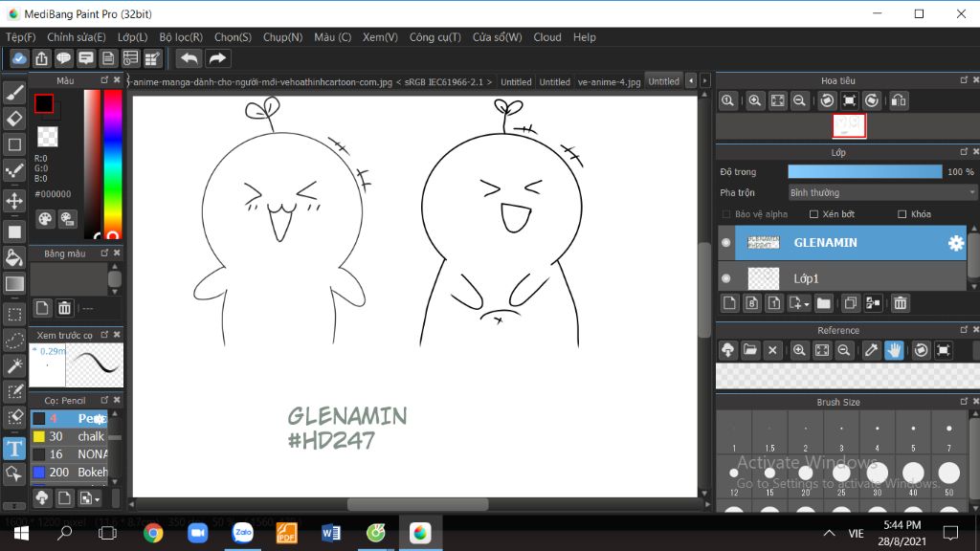Select the rectangular Selection tool
This screenshot has height=551, width=980.
[14, 314]
